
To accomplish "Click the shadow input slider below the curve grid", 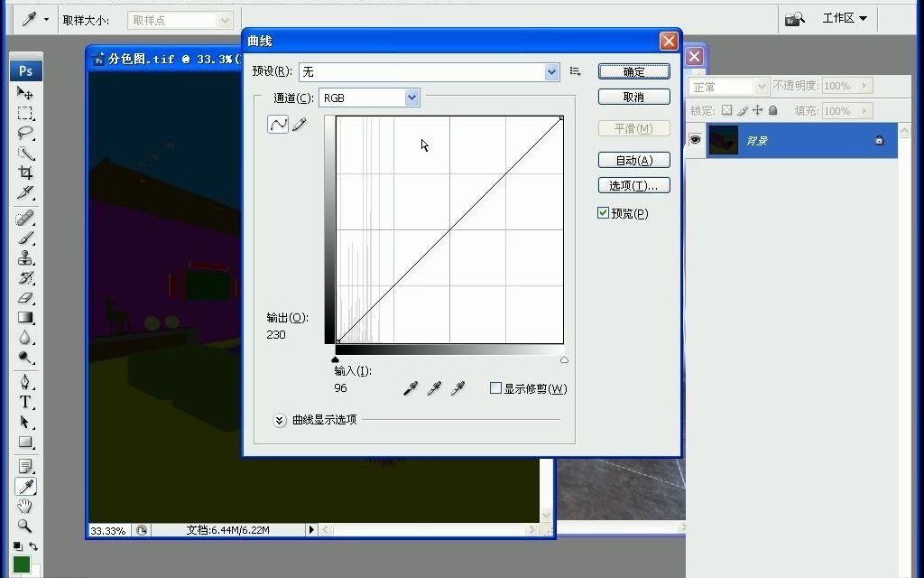I will pos(335,359).
